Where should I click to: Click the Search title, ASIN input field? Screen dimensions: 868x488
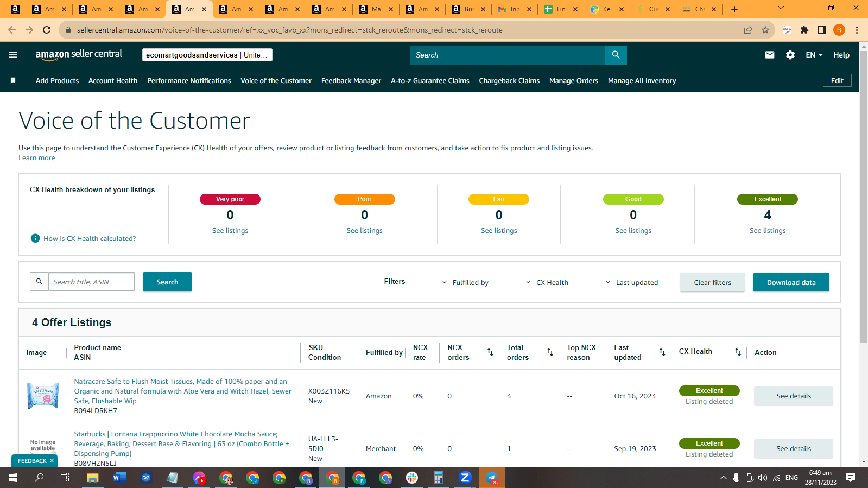click(x=91, y=282)
